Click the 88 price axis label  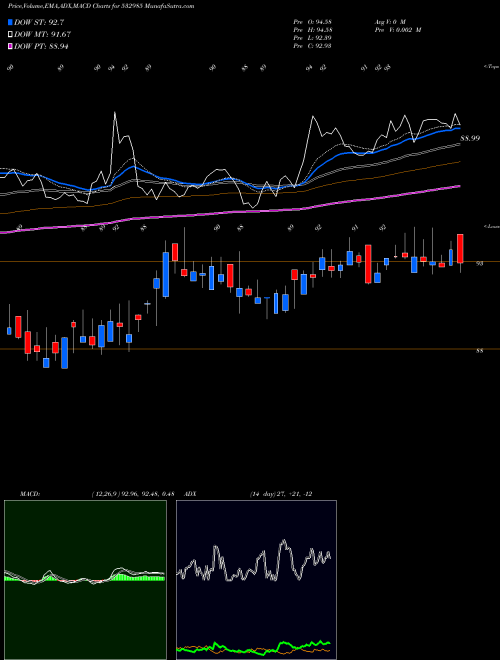(479, 351)
